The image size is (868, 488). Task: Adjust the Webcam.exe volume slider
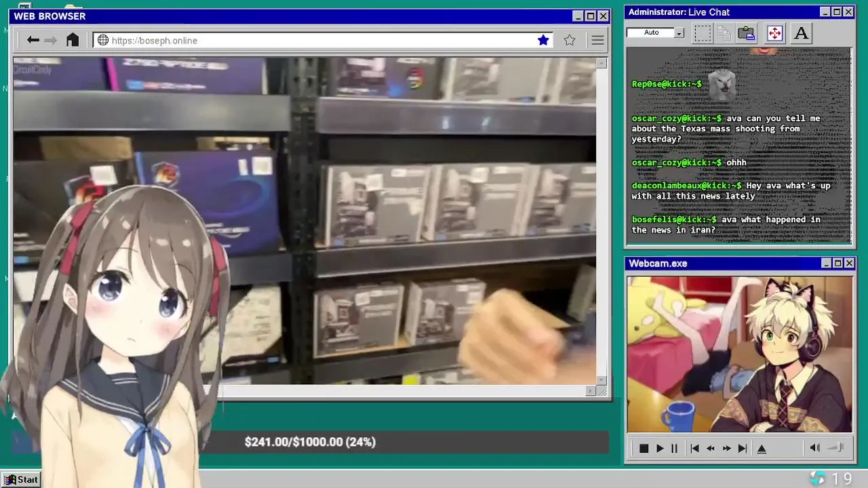tap(835, 447)
